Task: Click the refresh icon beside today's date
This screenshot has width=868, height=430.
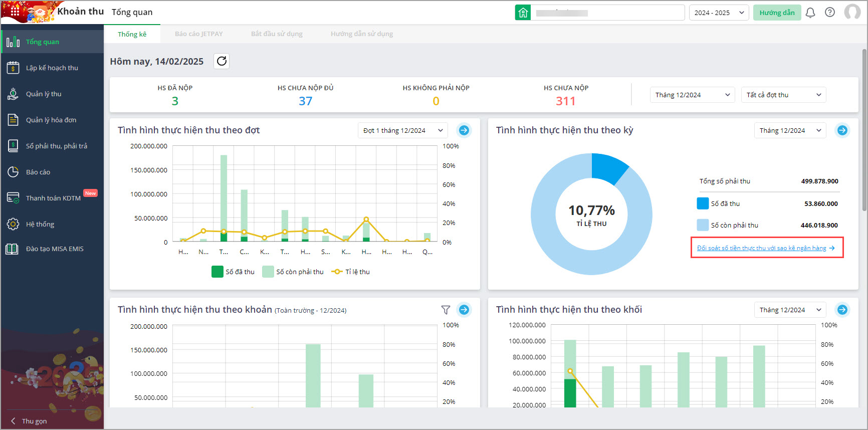Action: [222, 61]
